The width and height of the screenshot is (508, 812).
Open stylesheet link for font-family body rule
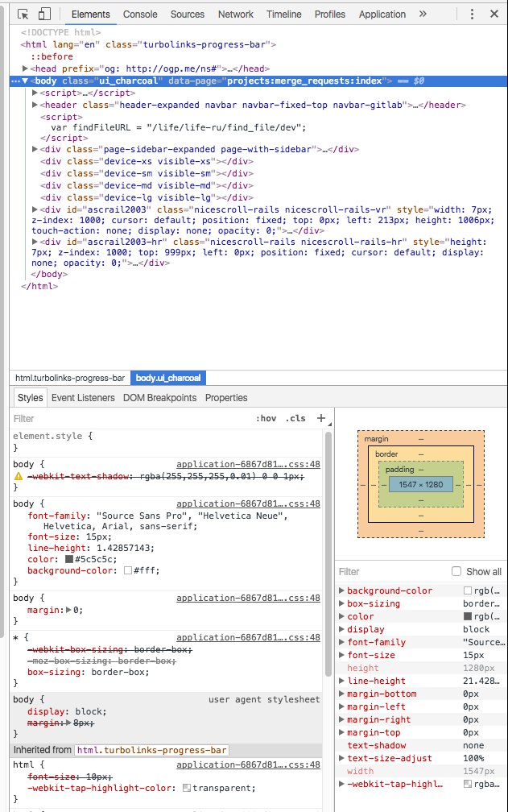(248, 503)
